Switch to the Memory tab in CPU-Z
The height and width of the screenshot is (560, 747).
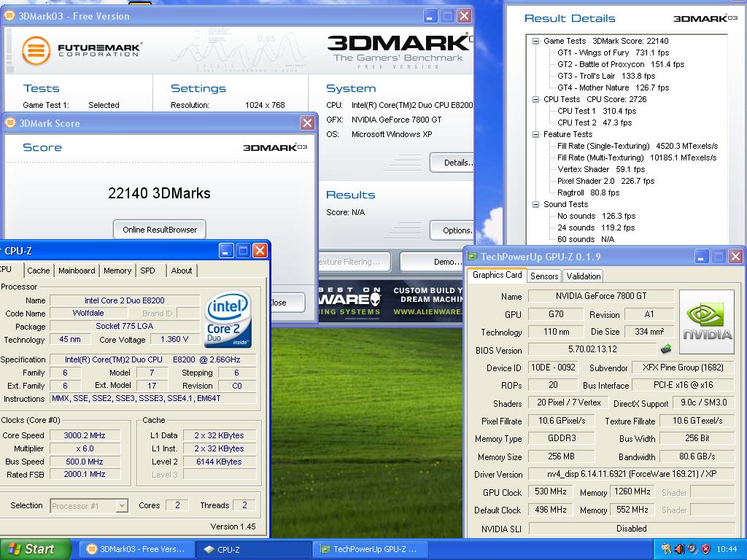tap(117, 271)
